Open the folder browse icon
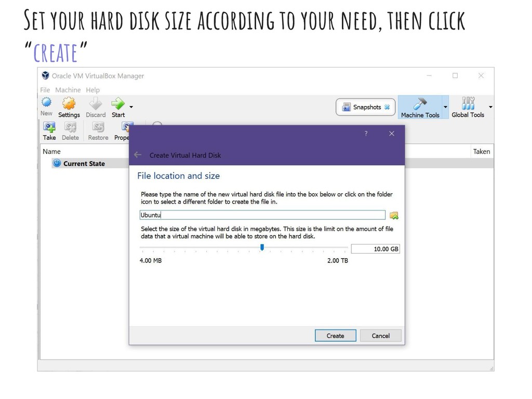This screenshot has width=532, height=399. point(394,216)
